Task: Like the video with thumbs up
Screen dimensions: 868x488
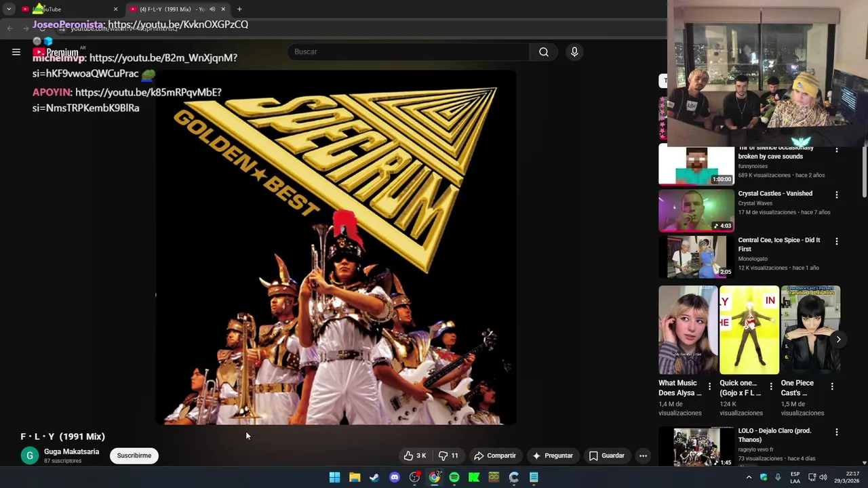Action: (x=416, y=455)
